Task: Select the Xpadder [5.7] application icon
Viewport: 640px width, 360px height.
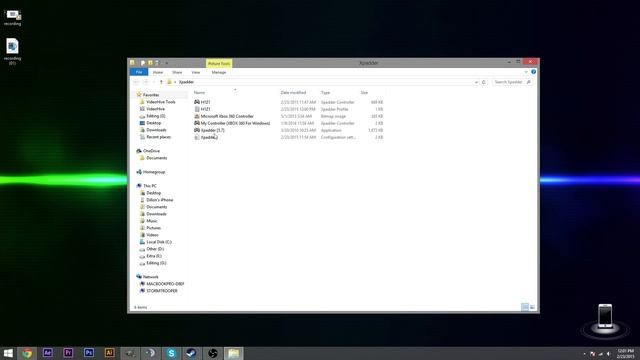Action: pyautogui.click(x=197, y=130)
